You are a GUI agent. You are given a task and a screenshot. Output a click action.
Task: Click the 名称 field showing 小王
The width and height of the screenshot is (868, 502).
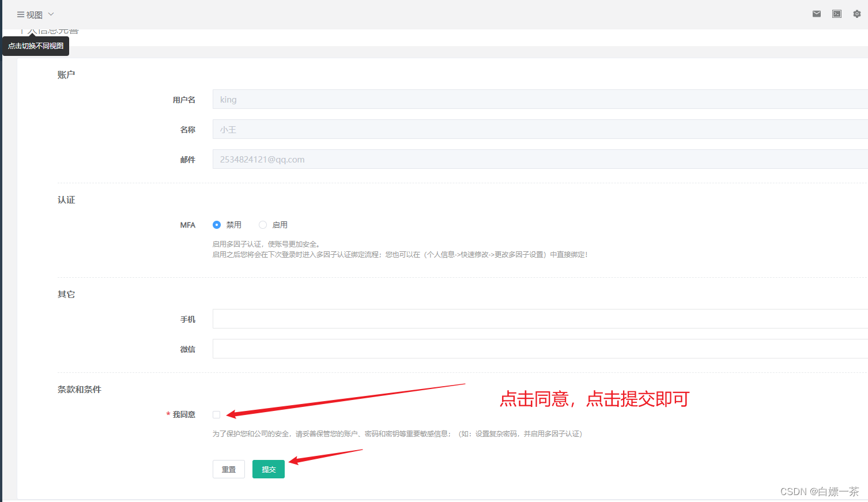(x=540, y=129)
